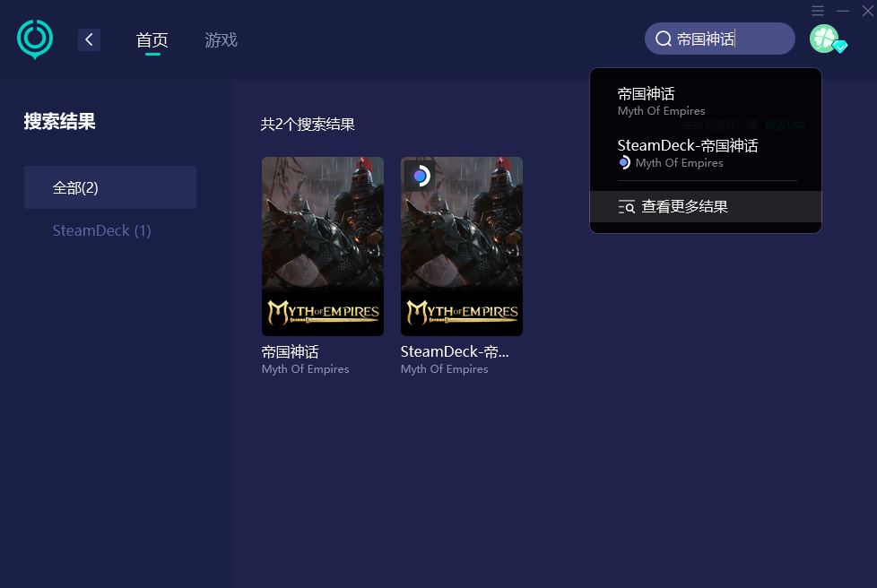The image size is (877, 588).
Task: Switch to the 游戏 tab
Action: click(221, 39)
